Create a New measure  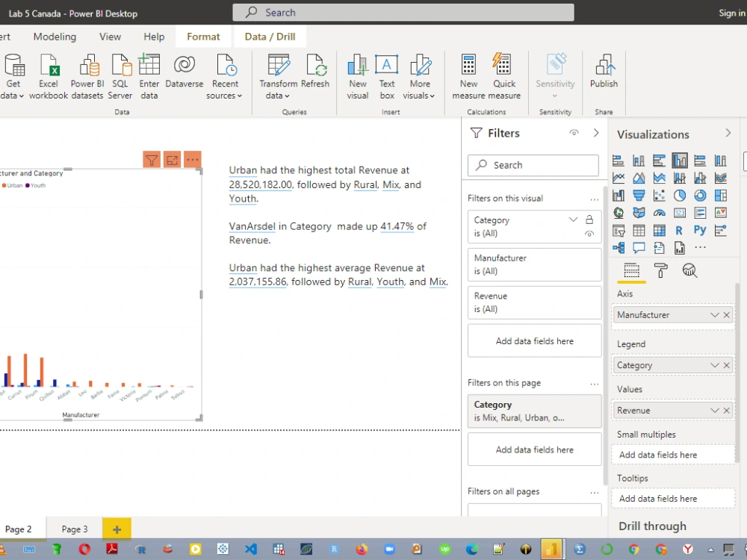(468, 77)
